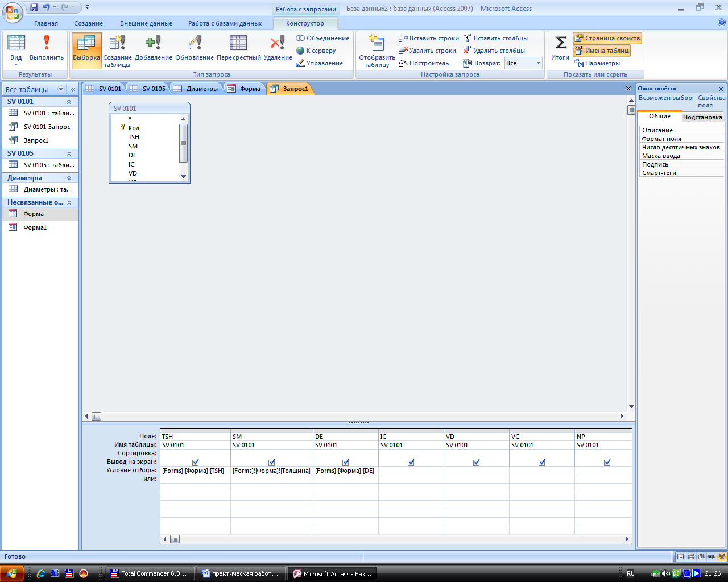728x582 pixels.
Task: Choose Перекрестный query type
Action: [x=238, y=49]
